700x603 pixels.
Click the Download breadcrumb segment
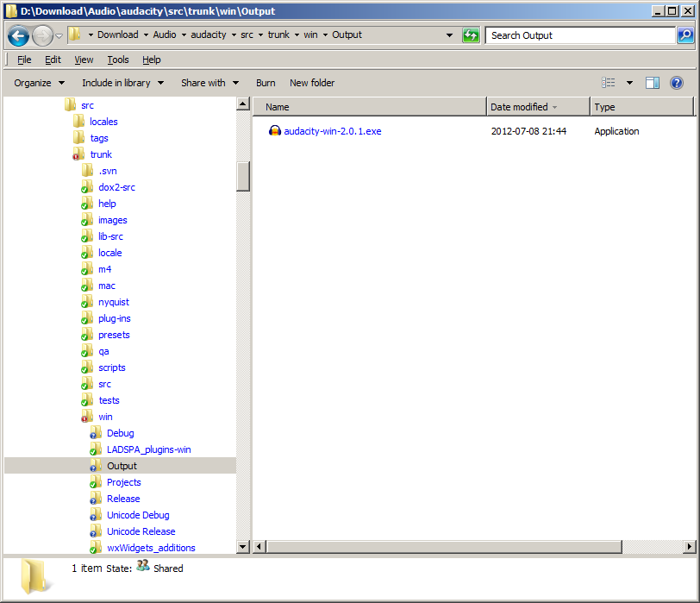(x=118, y=35)
